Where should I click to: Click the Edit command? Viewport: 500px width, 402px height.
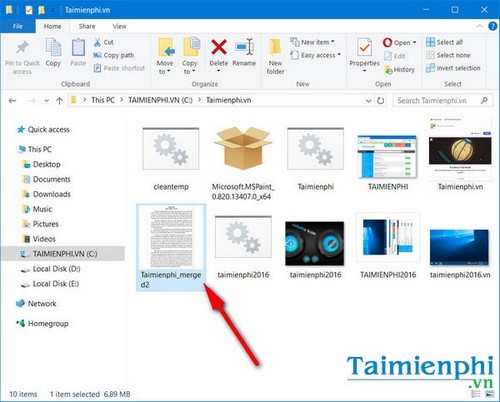(x=395, y=56)
